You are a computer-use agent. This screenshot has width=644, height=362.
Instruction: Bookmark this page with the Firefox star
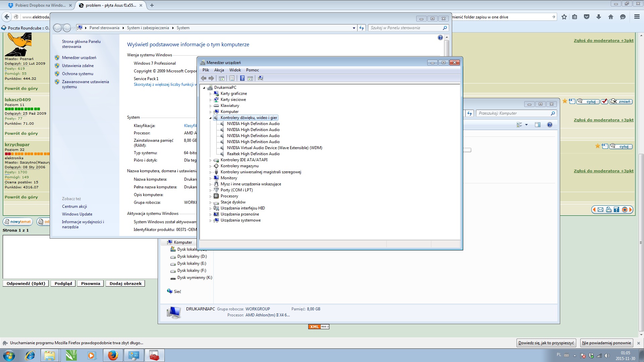[564, 17]
